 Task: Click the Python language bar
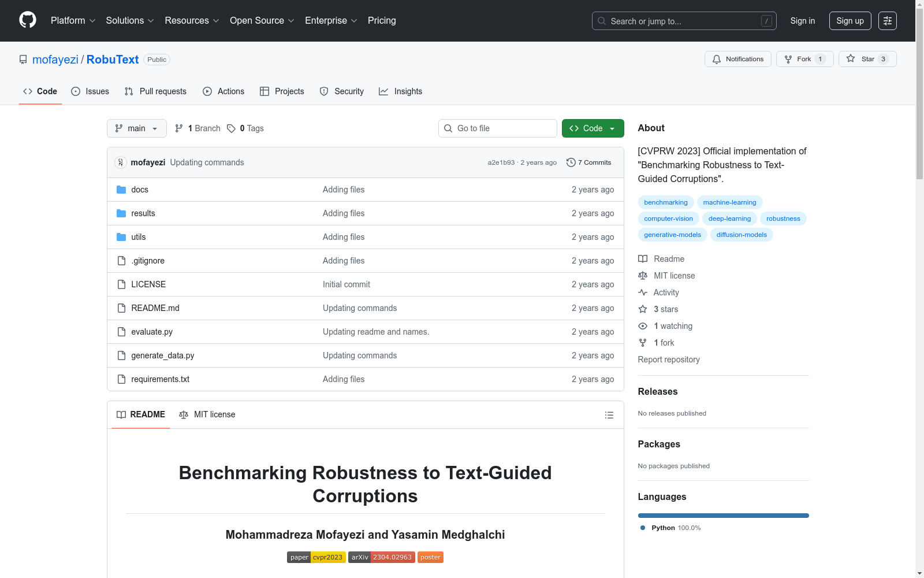click(723, 516)
